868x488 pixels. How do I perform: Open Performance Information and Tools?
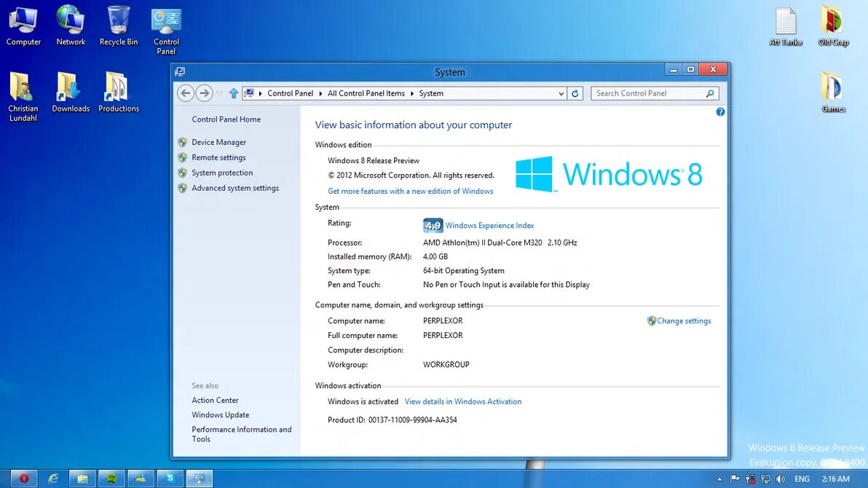click(x=241, y=434)
